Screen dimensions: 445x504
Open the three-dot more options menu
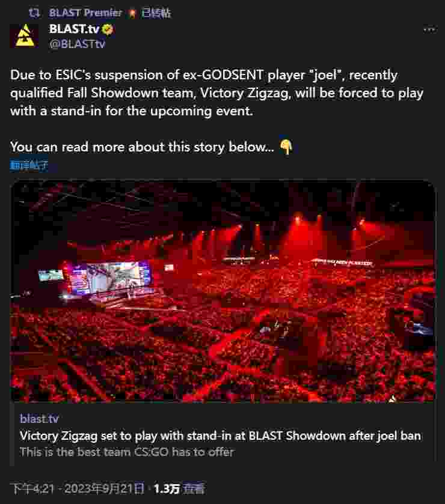429,30
